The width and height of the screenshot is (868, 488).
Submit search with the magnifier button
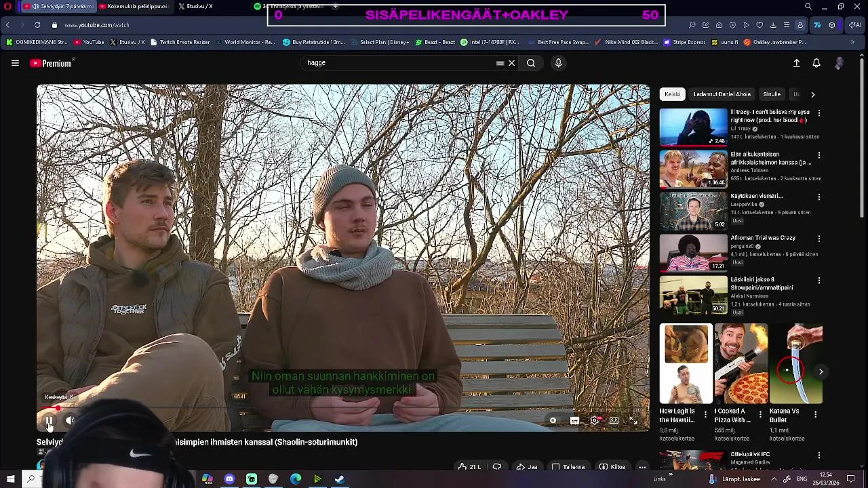[x=531, y=63]
